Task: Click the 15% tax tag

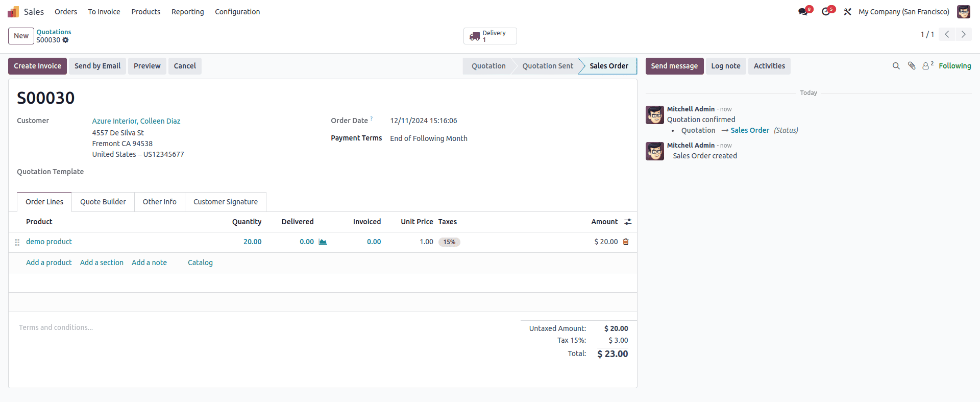Action: (449, 242)
